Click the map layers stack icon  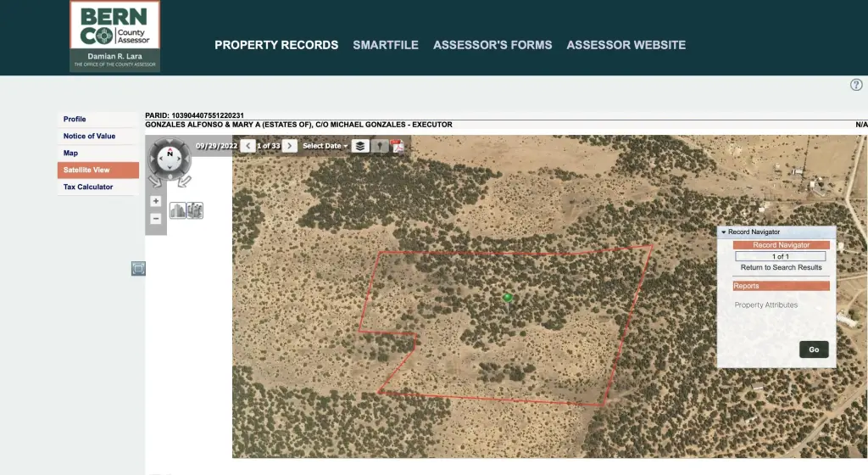pyautogui.click(x=360, y=146)
